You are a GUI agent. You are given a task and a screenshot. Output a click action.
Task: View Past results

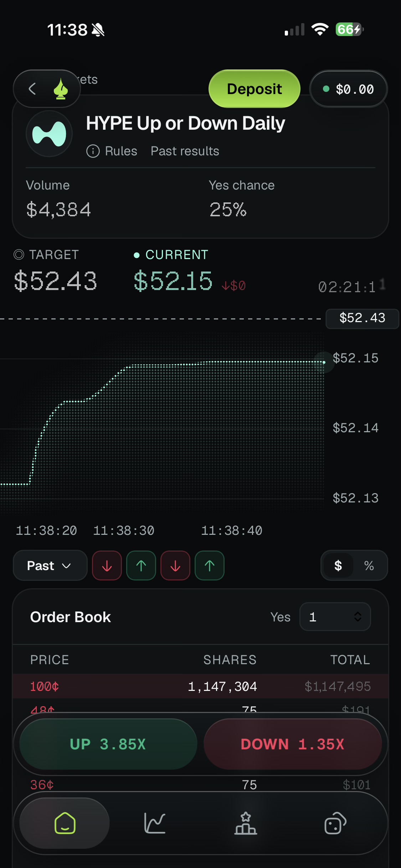click(x=185, y=151)
